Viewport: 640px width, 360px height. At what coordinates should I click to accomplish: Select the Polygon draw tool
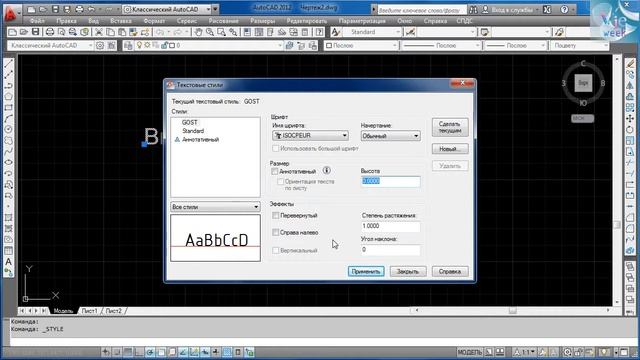point(9,96)
